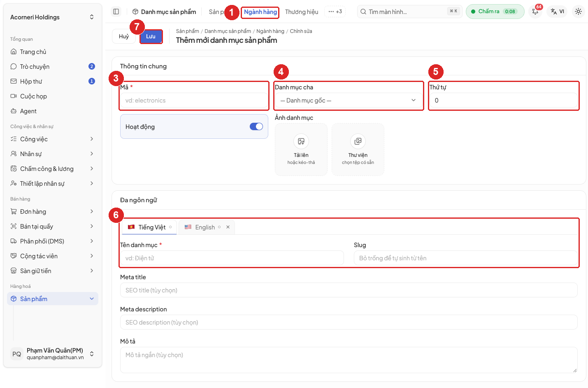This screenshot has width=588, height=388.
Task: Open notifications bell icon
Action: point(535,12)
